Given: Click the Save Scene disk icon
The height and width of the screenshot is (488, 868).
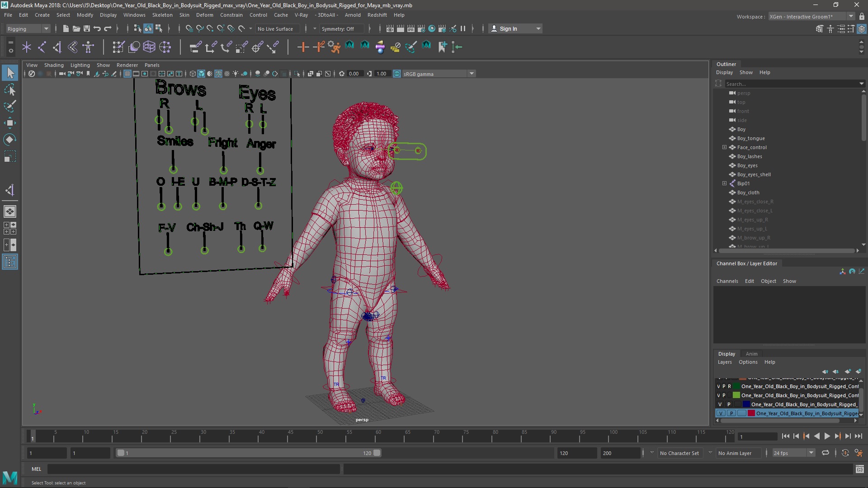Looking at the screenshot, I should [x=86, y=28].
